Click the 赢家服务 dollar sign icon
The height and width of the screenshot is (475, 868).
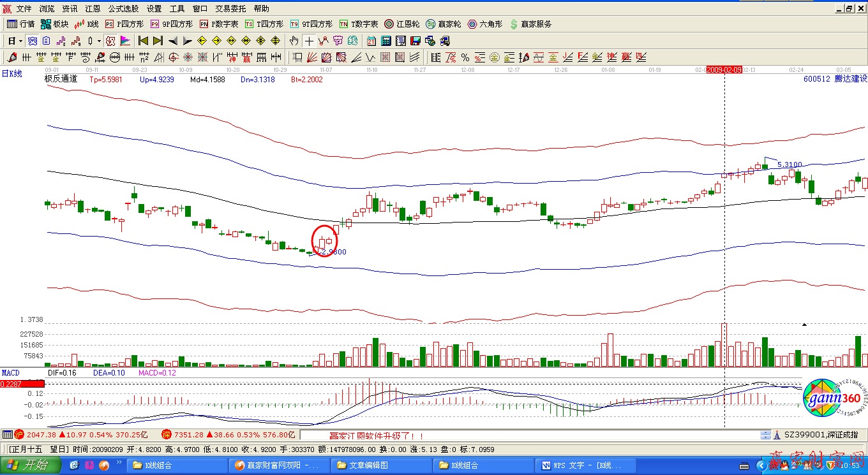tap(514, 24)
